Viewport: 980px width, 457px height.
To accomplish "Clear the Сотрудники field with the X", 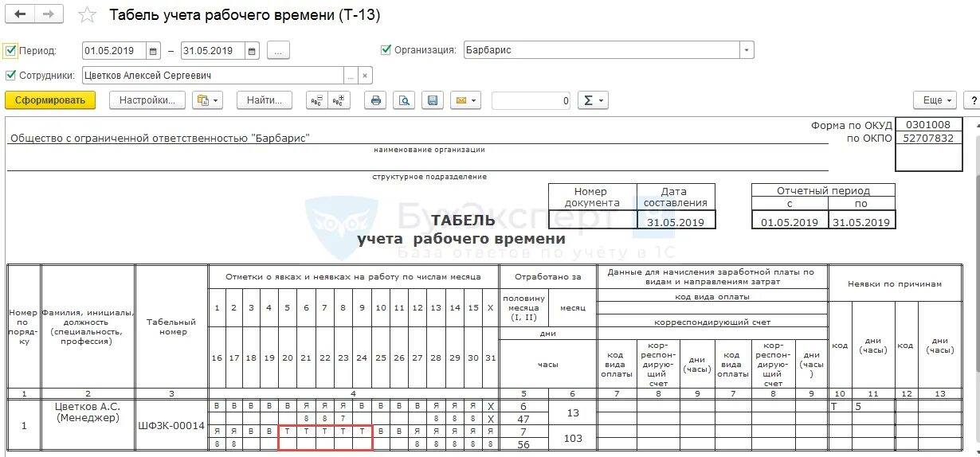I will (x=365, y=76).
